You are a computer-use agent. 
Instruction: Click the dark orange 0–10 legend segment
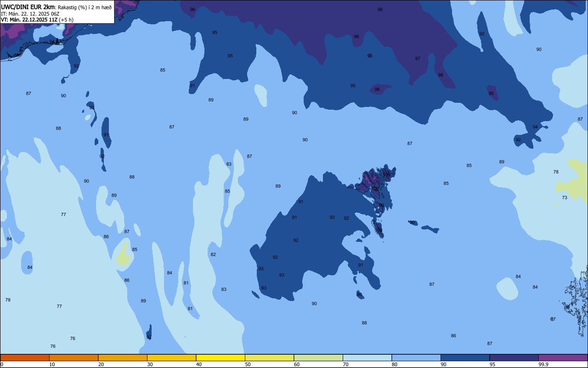(25, 357)
